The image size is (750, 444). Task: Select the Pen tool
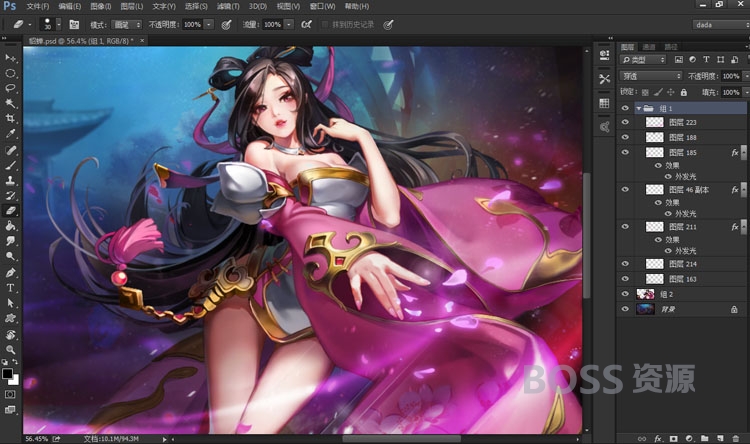tap(10, 273)
